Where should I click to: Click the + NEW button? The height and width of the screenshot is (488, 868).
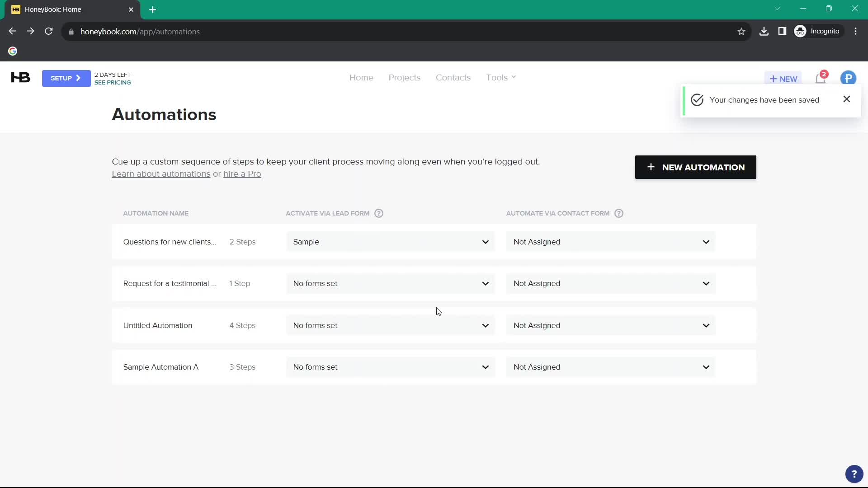pyautogui.click(x=783, y=79)
